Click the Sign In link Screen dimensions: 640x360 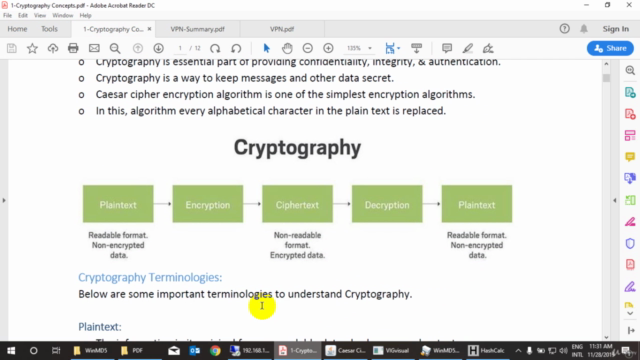616,29
